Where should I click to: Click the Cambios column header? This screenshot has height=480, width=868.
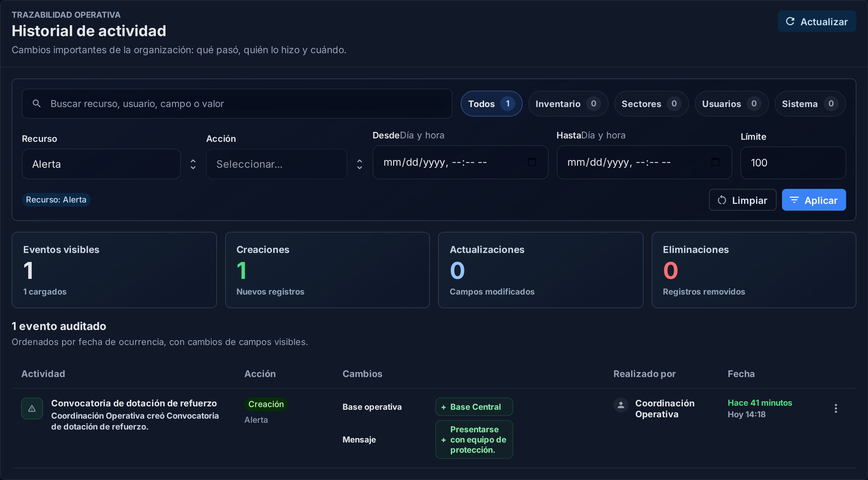[x=362, y=374]
